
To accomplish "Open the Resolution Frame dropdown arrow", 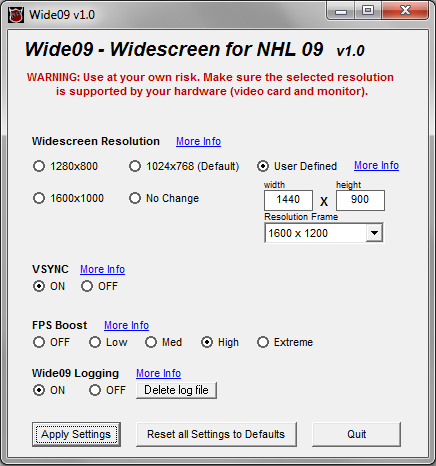I will pyautogui.click(x=374, y=233).
